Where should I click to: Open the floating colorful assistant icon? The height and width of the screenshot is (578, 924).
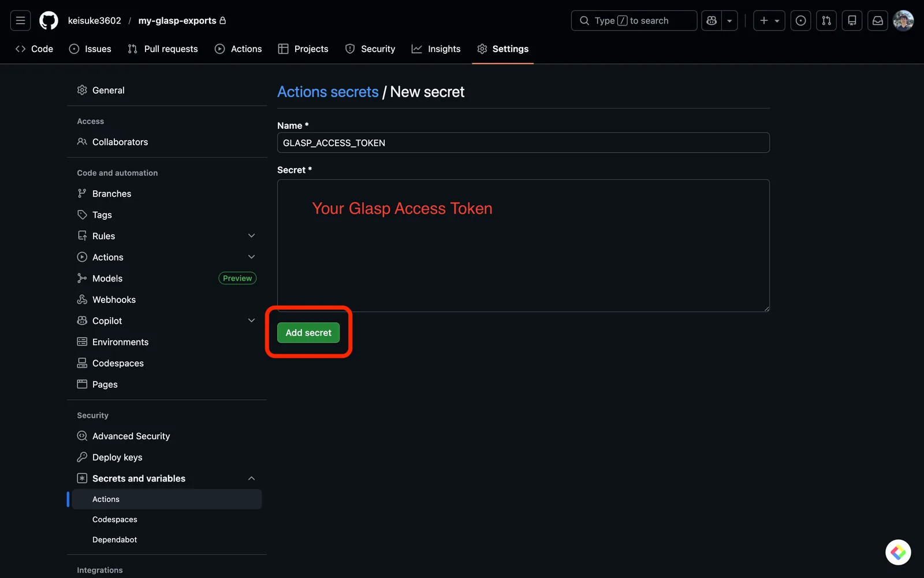[898, 553]
